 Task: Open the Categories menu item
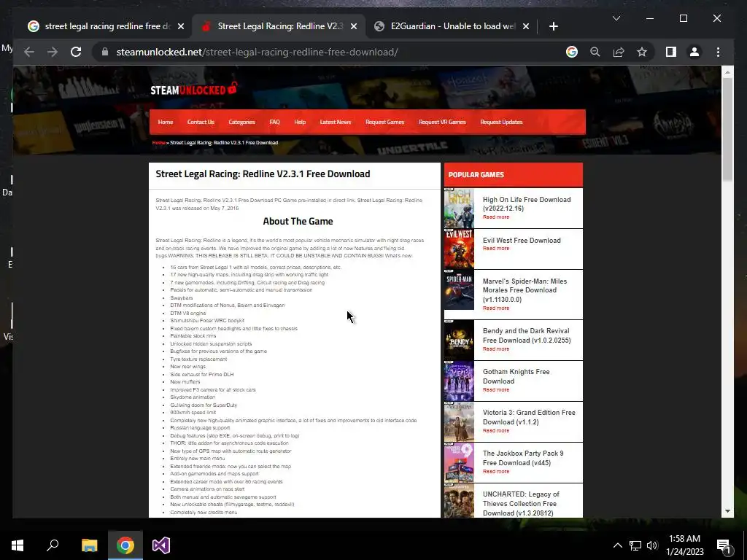(x=241, y=122)
